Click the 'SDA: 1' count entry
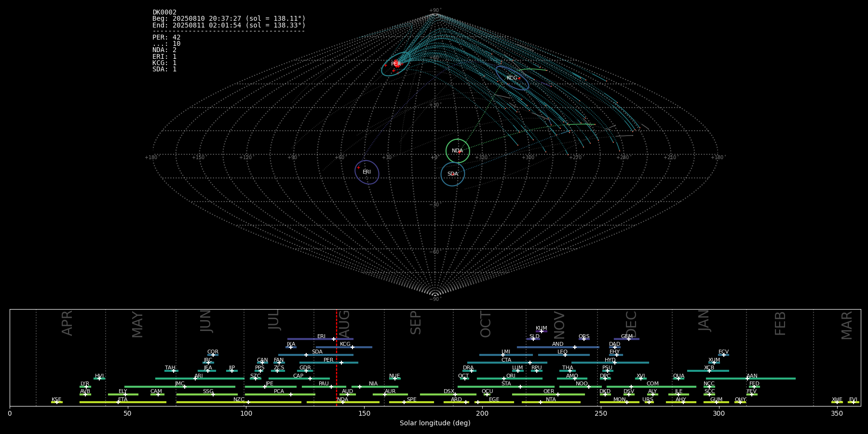Image resolution: width=868 pixels, height=434 pixels. (164, 69)
